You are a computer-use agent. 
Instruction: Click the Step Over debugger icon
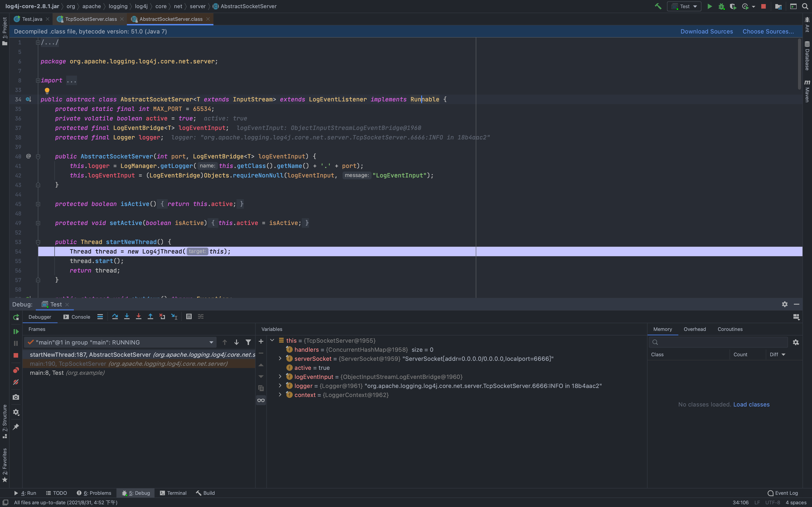[115, 317]
